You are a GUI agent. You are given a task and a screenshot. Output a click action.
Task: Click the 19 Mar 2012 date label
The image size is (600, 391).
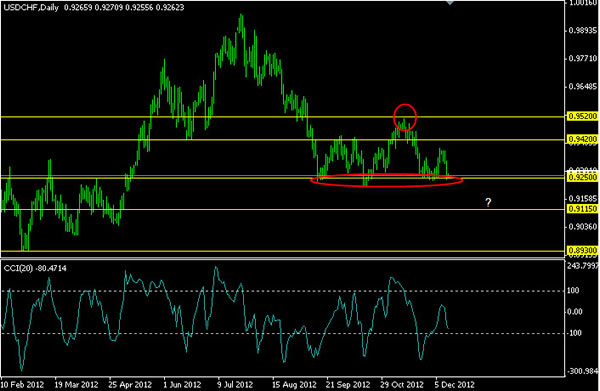point(76,384)
